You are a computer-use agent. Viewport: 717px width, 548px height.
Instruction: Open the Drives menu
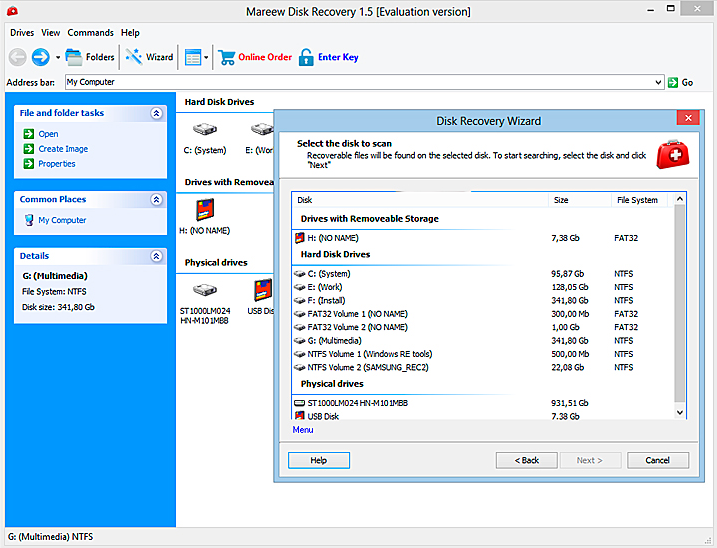pos(22,33)
